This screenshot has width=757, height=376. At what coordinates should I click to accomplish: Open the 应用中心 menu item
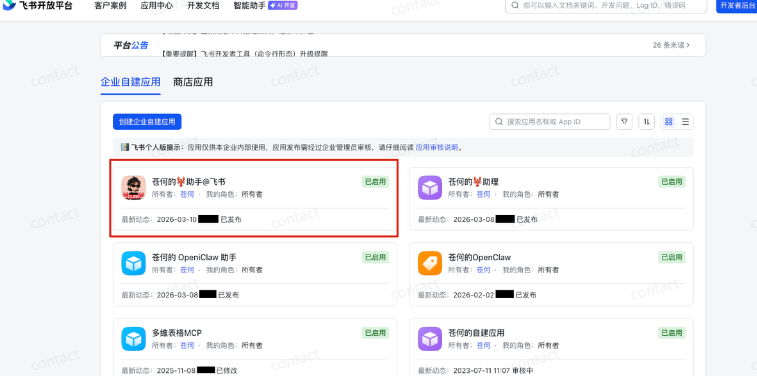157,6
